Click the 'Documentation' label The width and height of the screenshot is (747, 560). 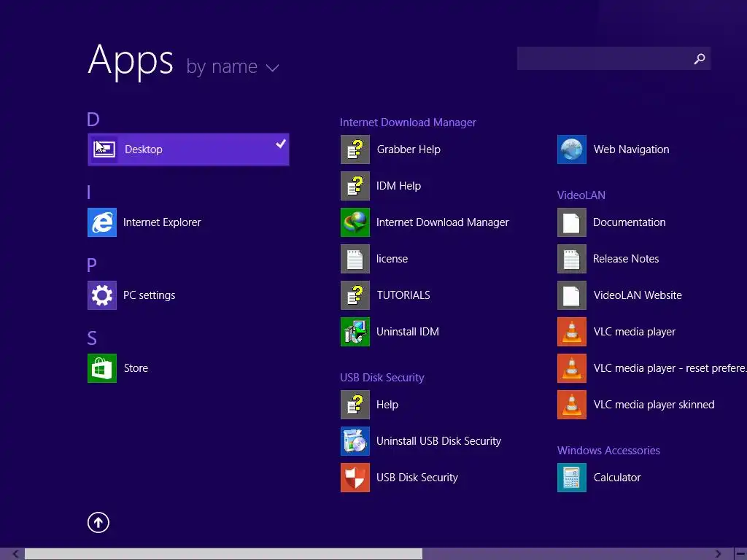(630, 222)
